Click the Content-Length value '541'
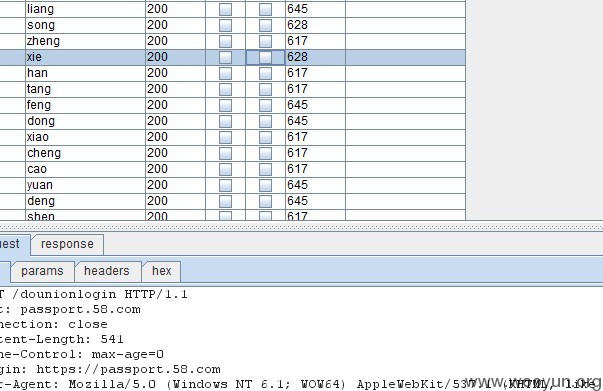Viewport: 603px width, 391px height. [112, 339]
